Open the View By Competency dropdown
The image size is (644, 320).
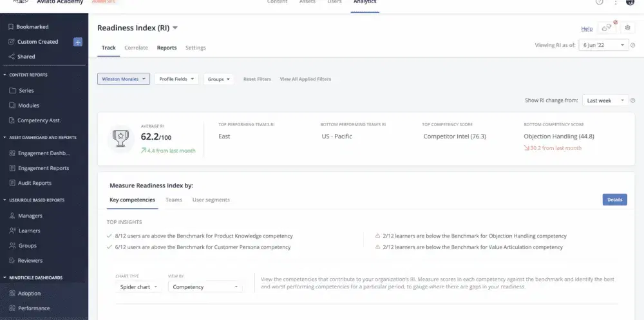(x=205, y=287)
